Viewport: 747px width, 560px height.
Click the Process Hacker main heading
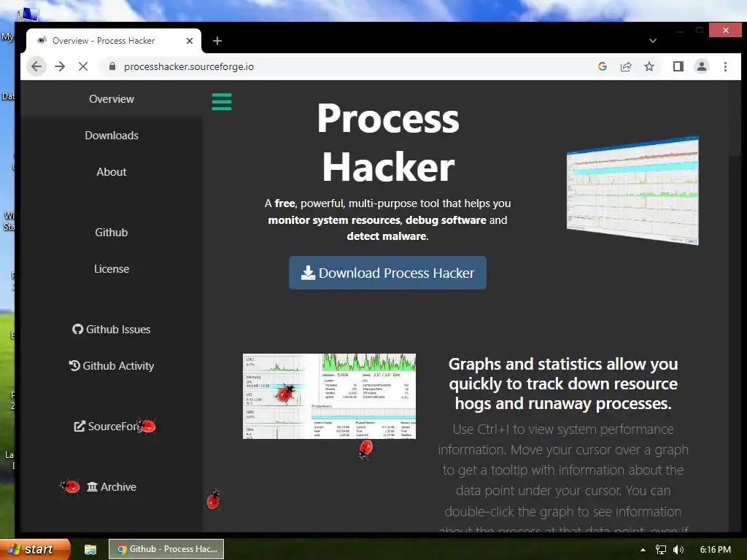point(388,142)
